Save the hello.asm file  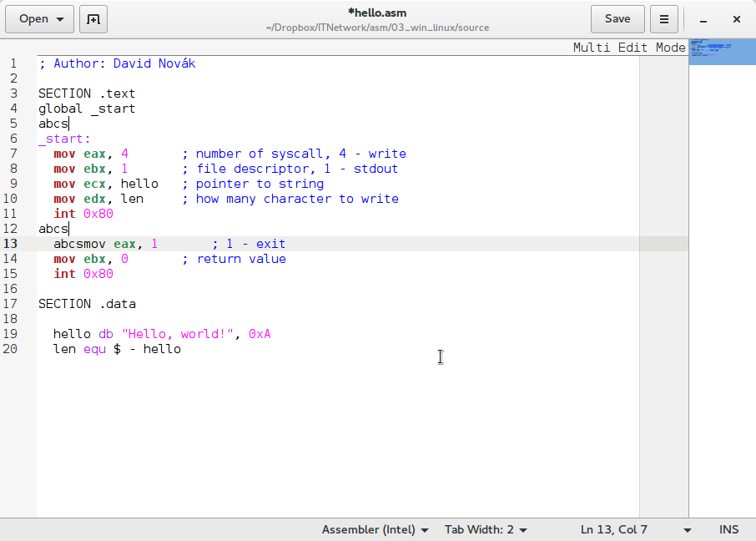point(617,18)
